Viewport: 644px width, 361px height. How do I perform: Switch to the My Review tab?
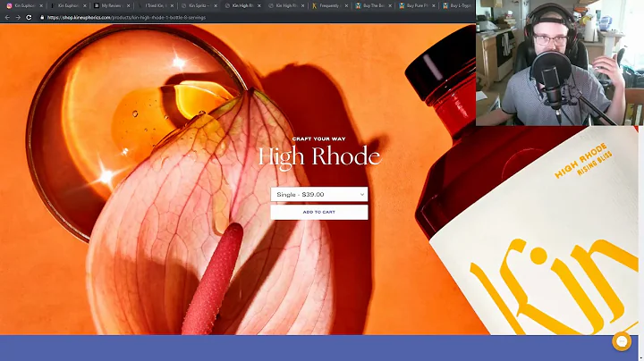pyautogui.click(x=111, y=5)
